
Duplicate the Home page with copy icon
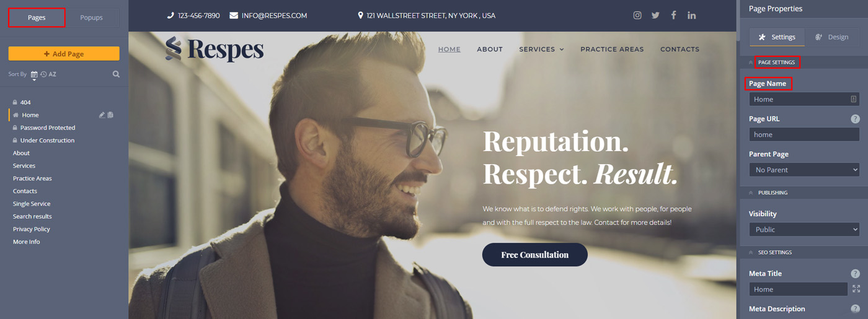[110, 115]
